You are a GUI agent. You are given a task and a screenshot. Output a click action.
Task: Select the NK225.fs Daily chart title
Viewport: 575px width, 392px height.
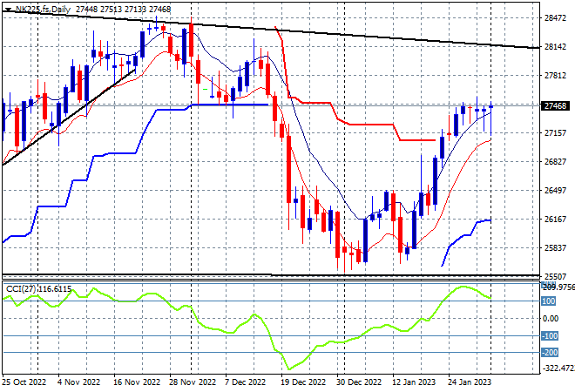pos(43,10)
